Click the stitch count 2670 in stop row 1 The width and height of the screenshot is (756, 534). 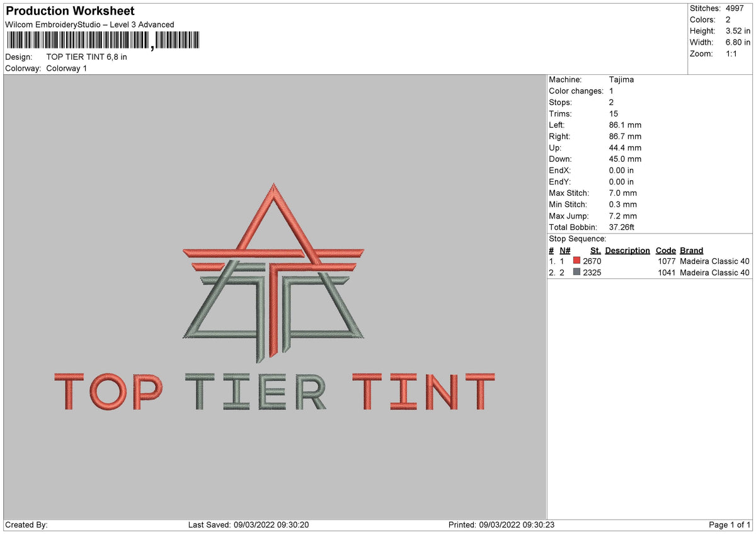click(592, 261)
